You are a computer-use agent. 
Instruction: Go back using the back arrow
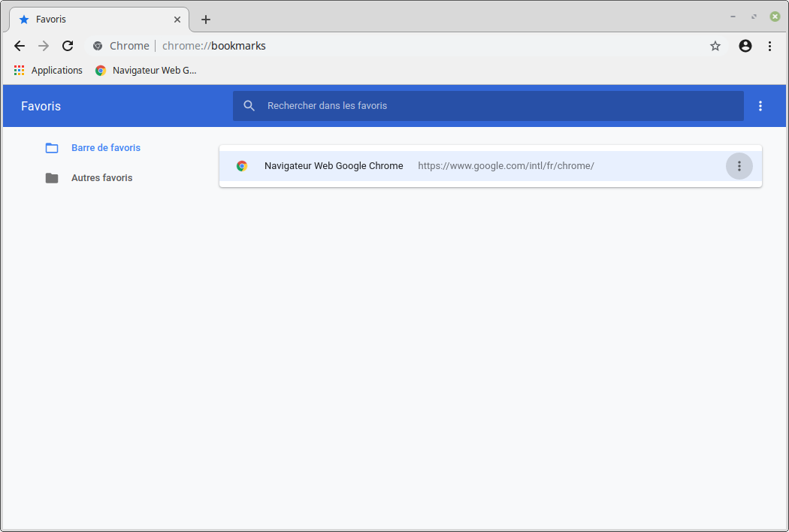tap(20, 46)
